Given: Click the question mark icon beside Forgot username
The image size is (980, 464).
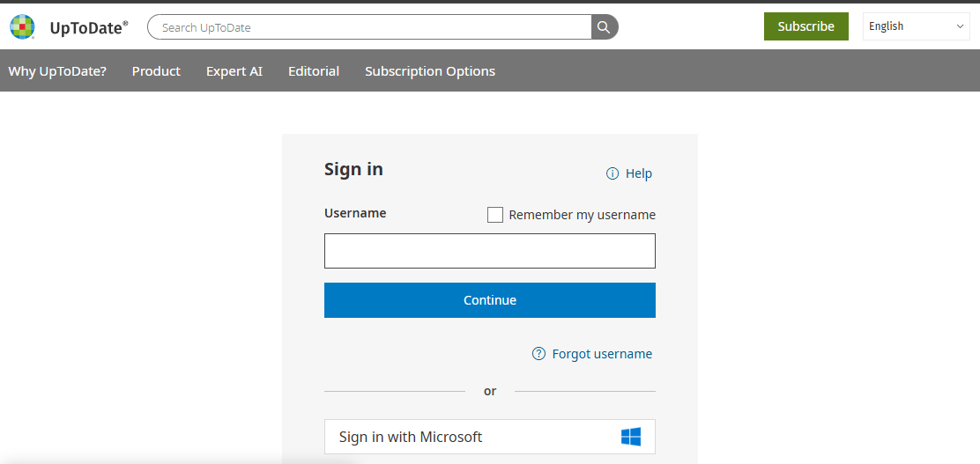Looking at the screenshot, I should point(538,354).
